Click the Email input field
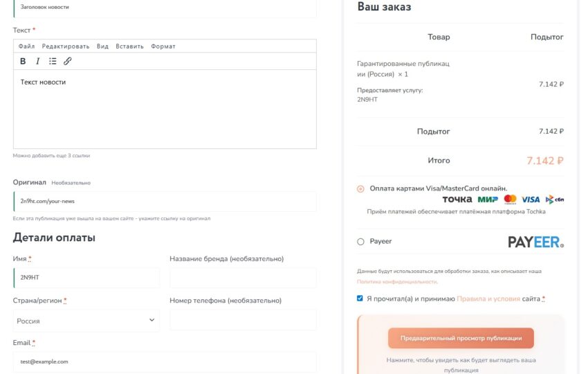This screenshot has width=588, height=374. click(x=165, y=362)
